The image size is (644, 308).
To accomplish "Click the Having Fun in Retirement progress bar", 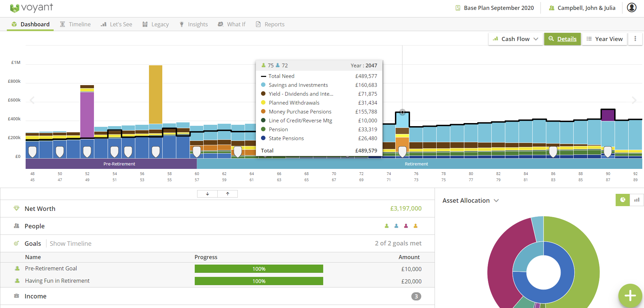I will point(259,281).
